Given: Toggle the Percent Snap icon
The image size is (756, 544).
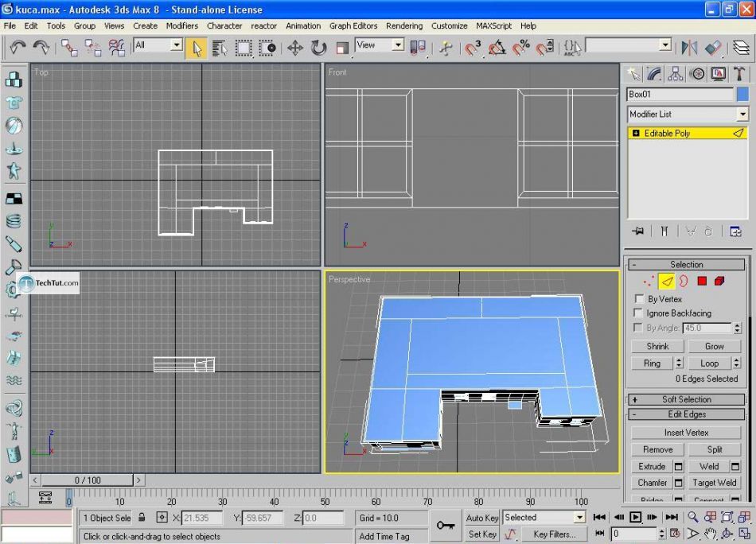Looking at the screenshot, I should pyautogui.click(x=520, y=49).
